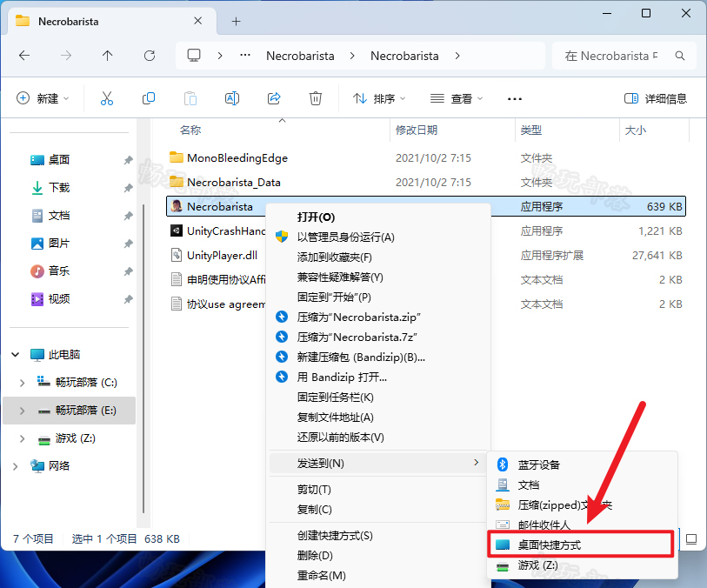
Task: Go up one folder level
Action: [107, 56]
